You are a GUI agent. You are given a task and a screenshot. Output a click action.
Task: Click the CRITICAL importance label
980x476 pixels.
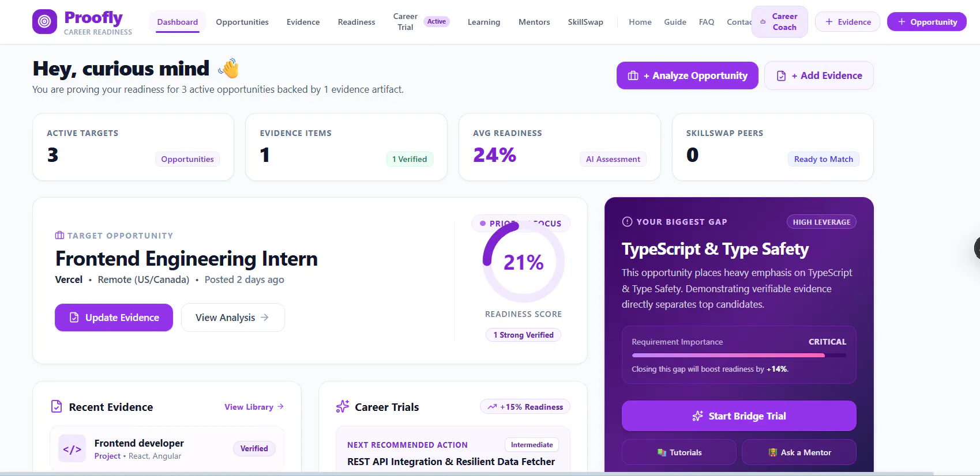827,342
